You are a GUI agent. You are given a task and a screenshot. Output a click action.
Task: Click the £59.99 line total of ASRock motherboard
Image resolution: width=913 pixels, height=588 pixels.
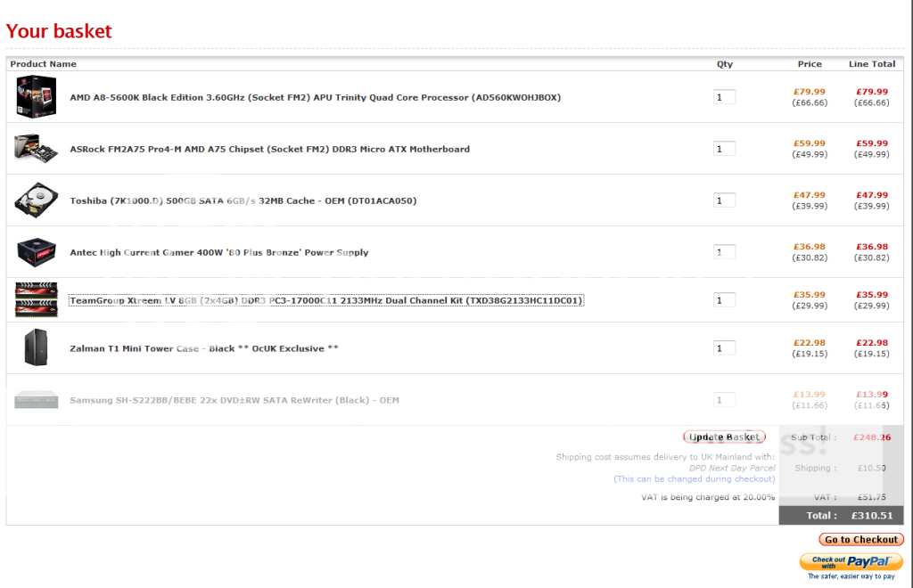pyautogui.click(x=872, y=143)
